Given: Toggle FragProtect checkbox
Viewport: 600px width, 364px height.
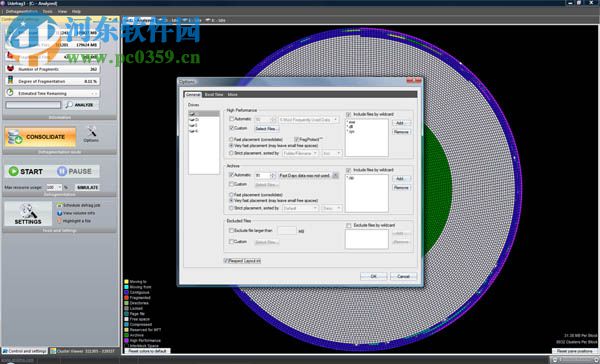Looking at the screenshot, I should [x=297, y=139].
